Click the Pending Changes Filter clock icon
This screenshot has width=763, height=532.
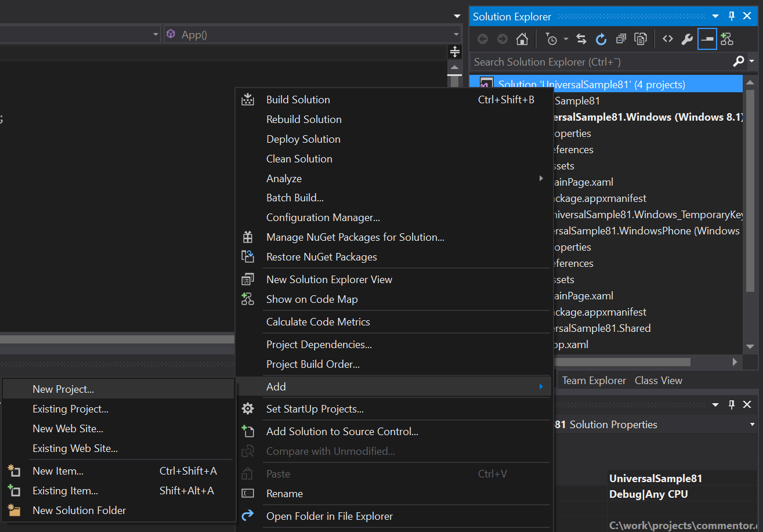(x=551, y=39)
